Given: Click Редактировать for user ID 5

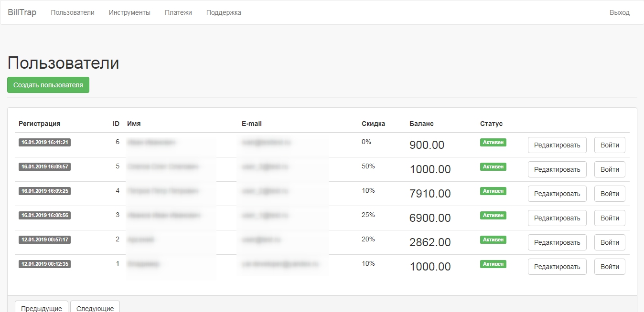Looking at the screenshot, I should [557, 169].
